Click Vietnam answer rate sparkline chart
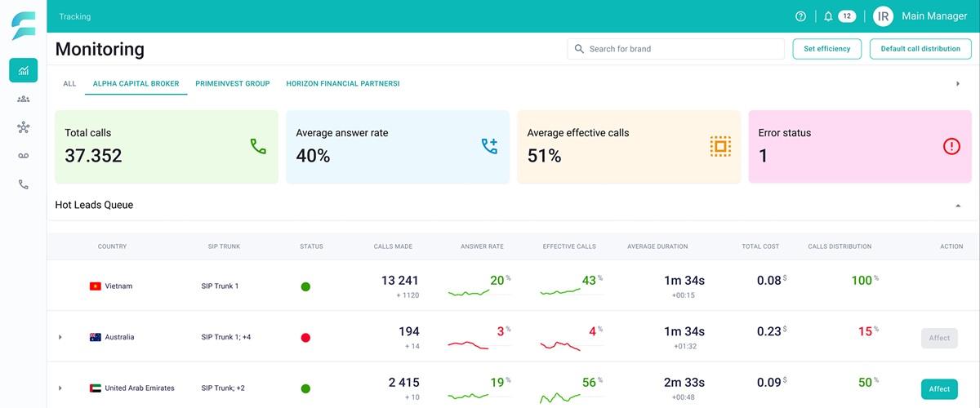 coord(469,292)
